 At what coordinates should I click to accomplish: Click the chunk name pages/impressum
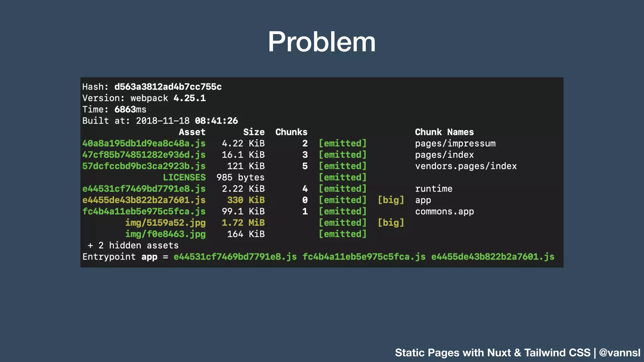455,143
